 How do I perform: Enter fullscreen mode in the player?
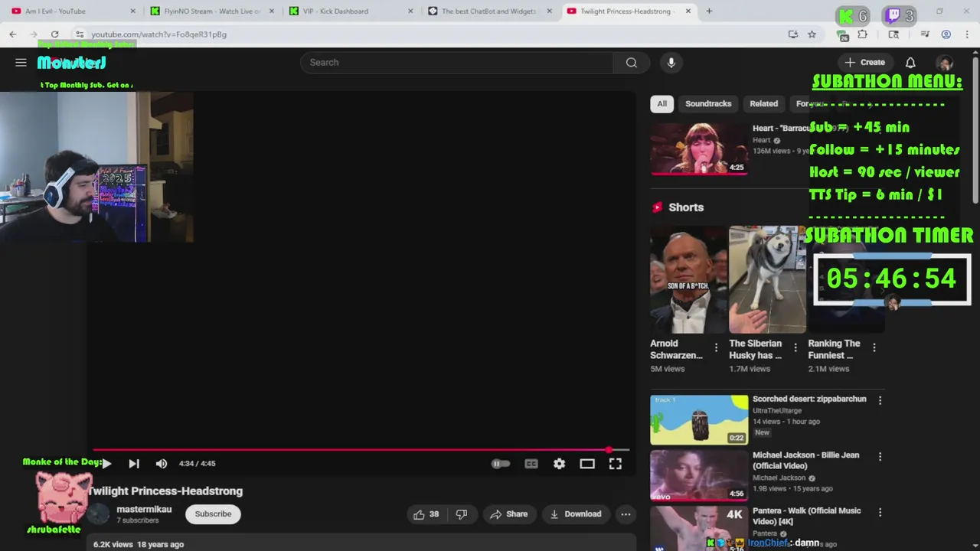click(616, 464)
